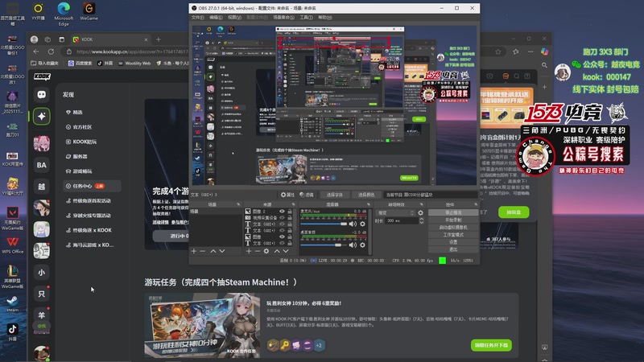
Task: Select 任务中心 in KOOK discover list
Action: pyautogui.click(x=92, y=186)
